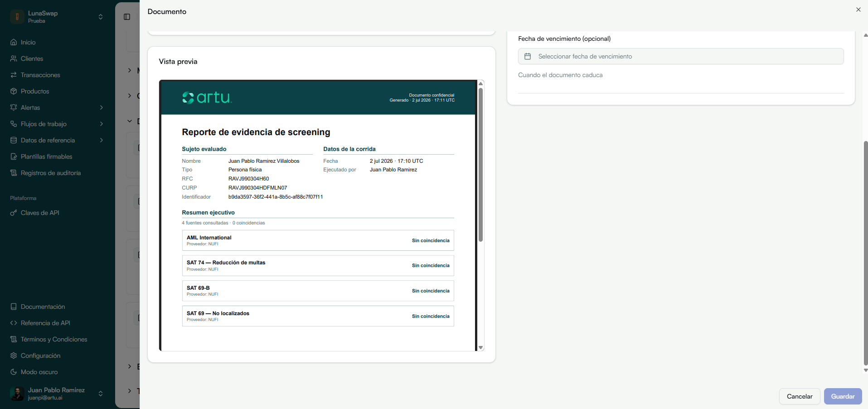Open Documentación link
This screenshot has height=409, width=868.
coord(57,307)
